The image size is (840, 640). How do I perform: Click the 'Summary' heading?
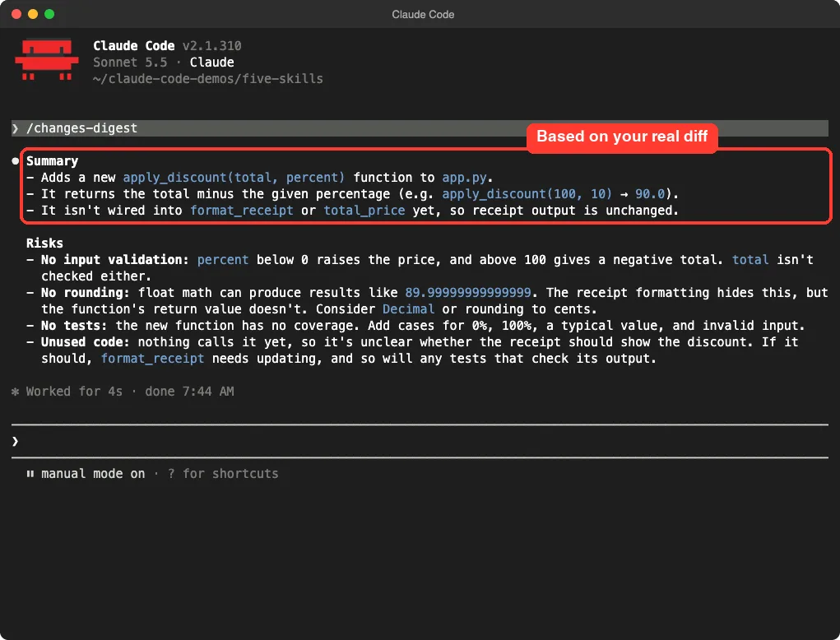coord(52,161)
